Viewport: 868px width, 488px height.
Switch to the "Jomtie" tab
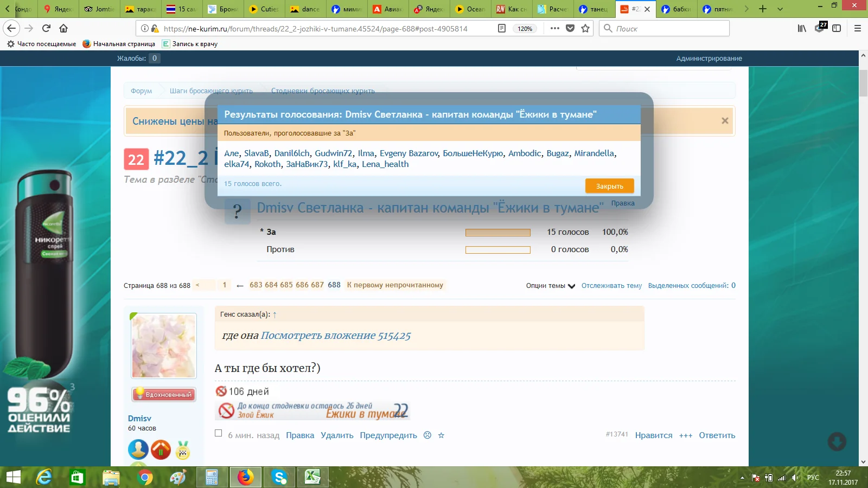coord(100,9)
